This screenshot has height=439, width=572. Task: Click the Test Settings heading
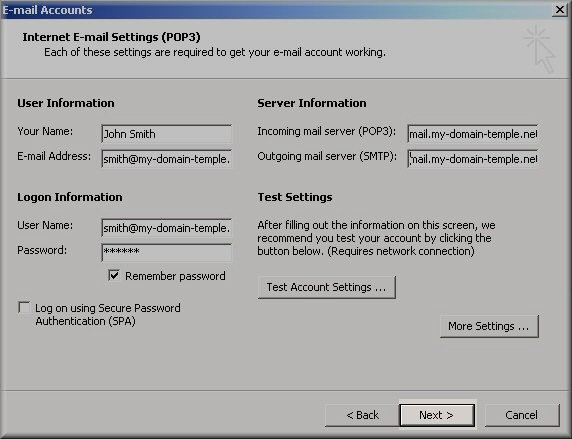[295, 197]
